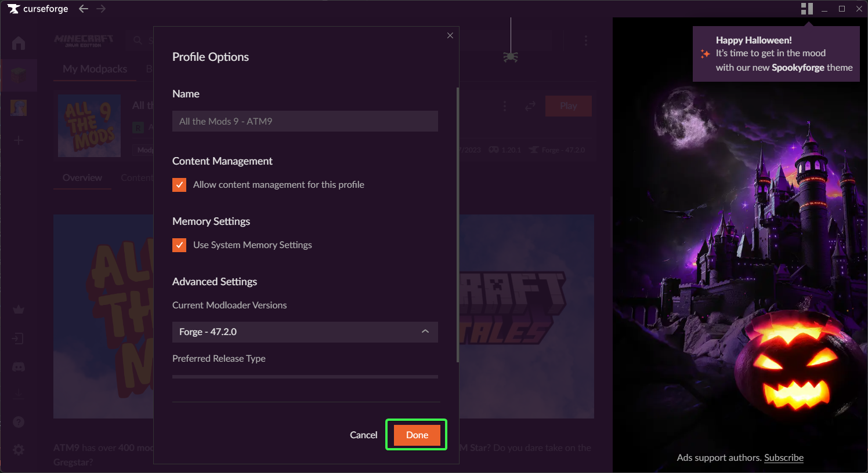This screenshot has width=868, height=473.
Task: Click the modpack swap arrows icon
Action: (530, 106)
